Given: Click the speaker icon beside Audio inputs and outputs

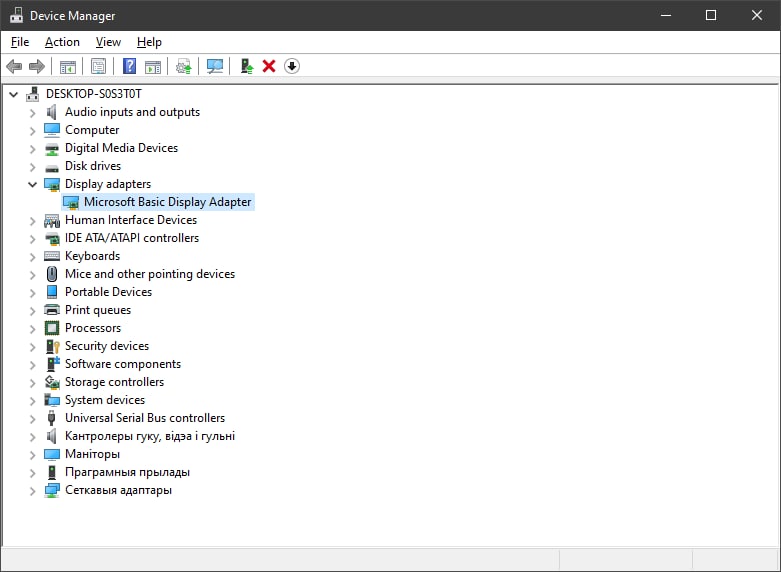Looking at the screenshot, I should (52, 112).
